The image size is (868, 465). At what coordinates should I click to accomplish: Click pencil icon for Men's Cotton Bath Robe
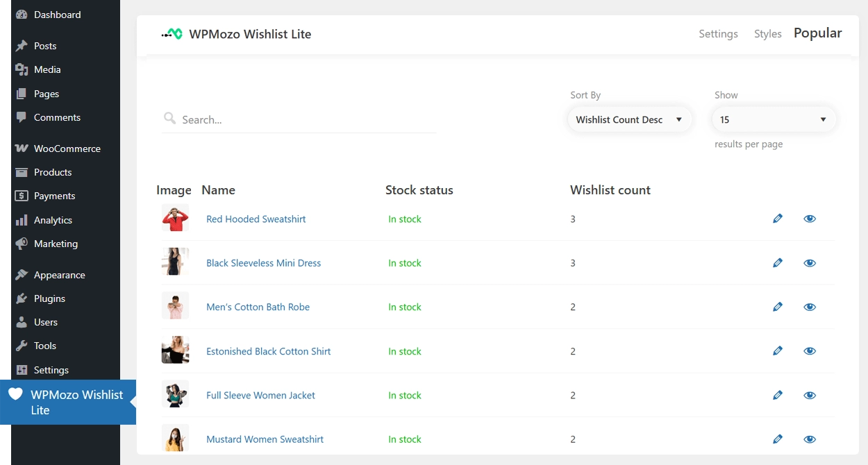778,307
